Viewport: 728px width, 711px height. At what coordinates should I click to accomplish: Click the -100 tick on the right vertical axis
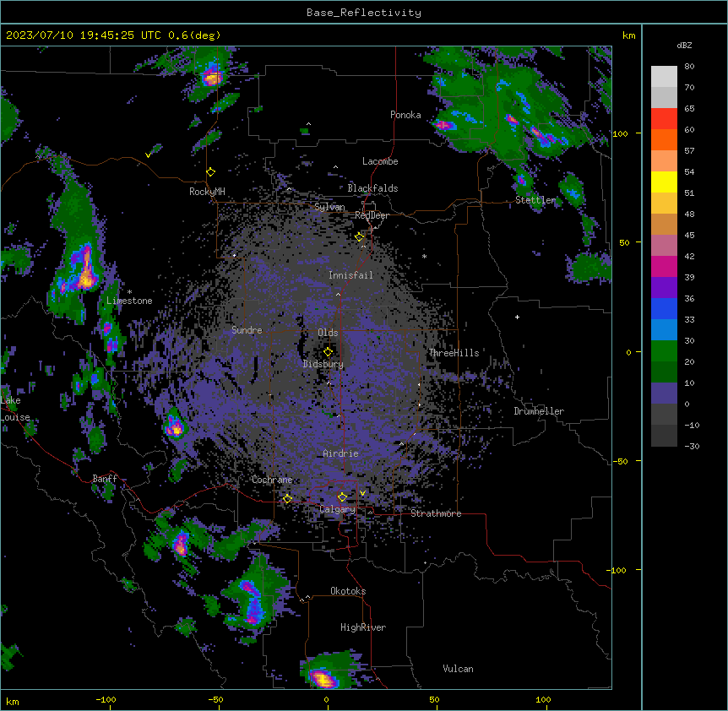[x=617, y=570]
